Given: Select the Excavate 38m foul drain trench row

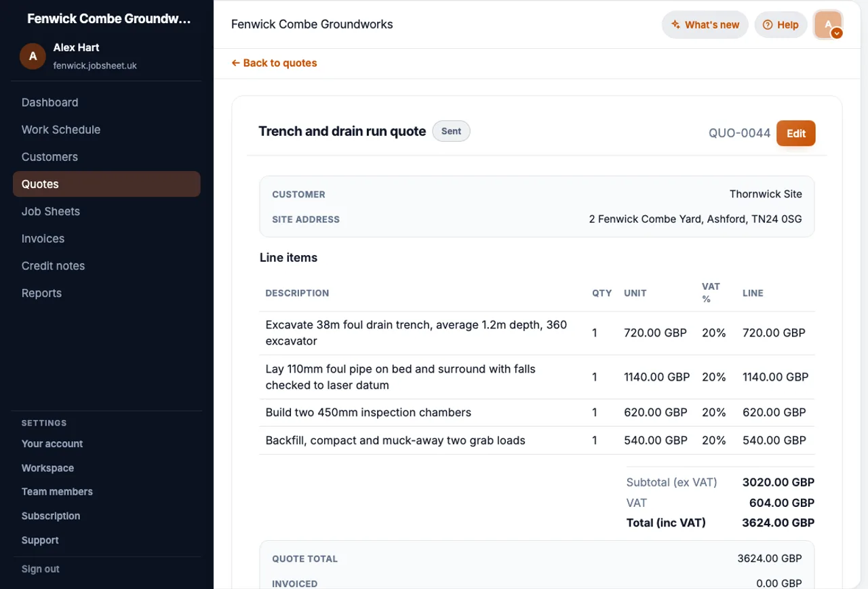Looking at the screenshot, I should (537, 333).
